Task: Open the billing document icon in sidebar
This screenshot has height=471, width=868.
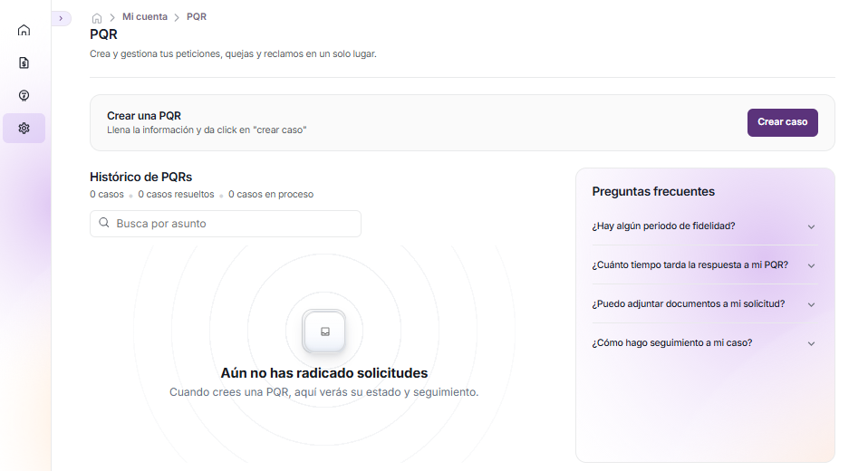Action: click(x=24, y=62)
